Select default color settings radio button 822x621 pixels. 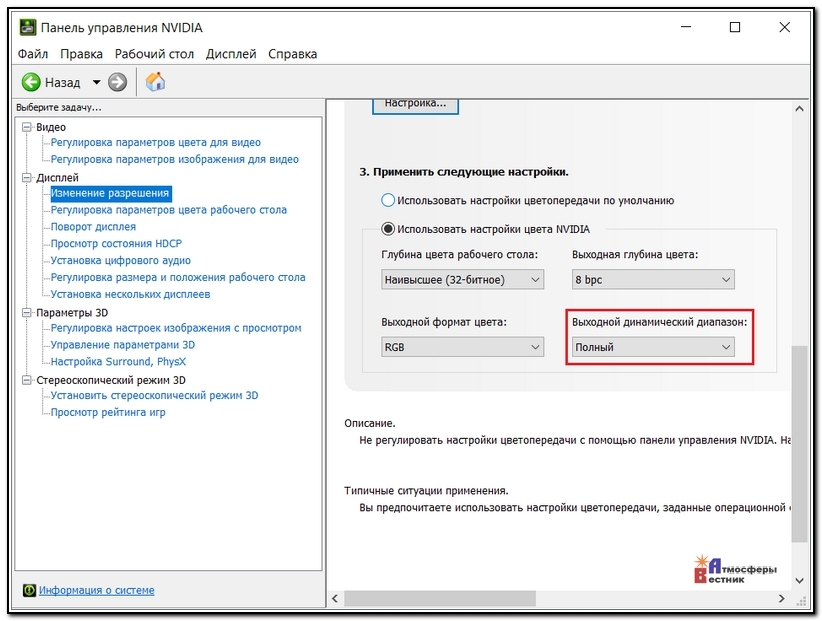[x=388, y=200]
